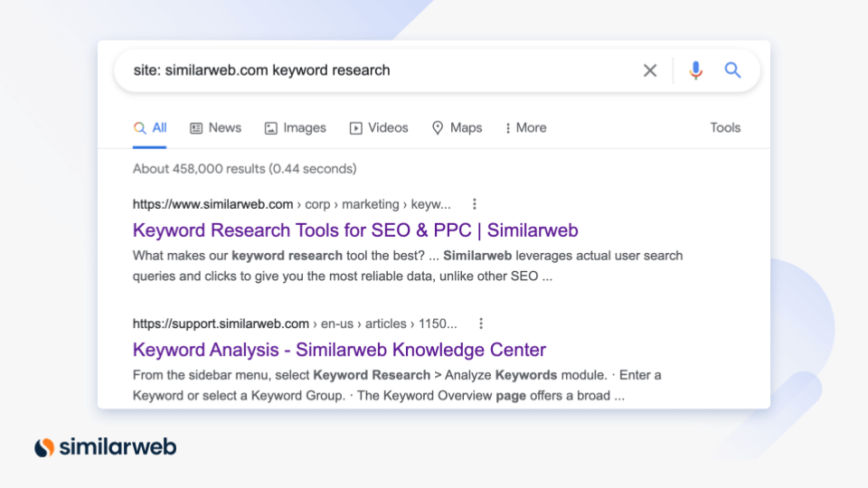Switch to the News tab

click(x=216, y=127)
